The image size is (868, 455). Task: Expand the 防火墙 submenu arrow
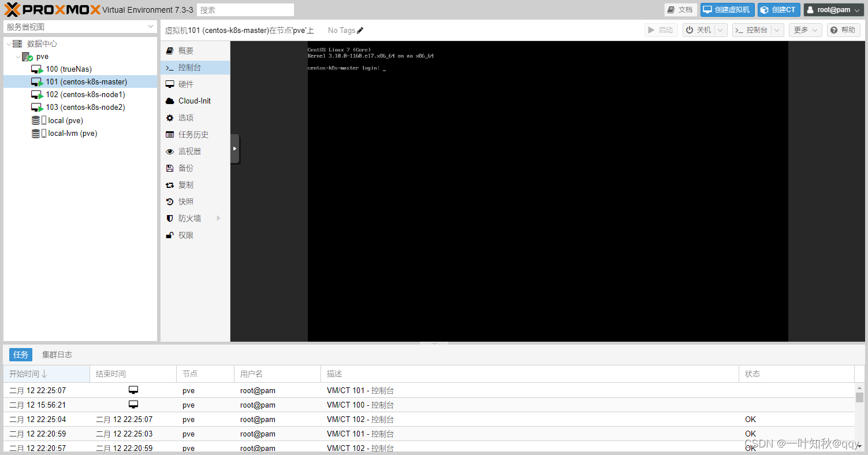[218, 219]
